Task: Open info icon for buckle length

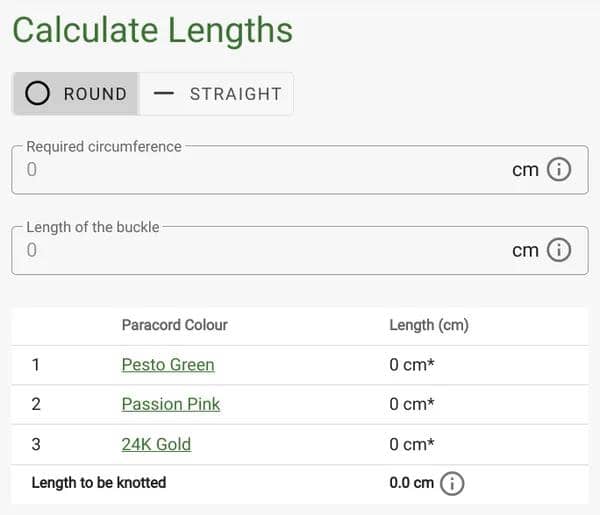Action: click(560, 250)
